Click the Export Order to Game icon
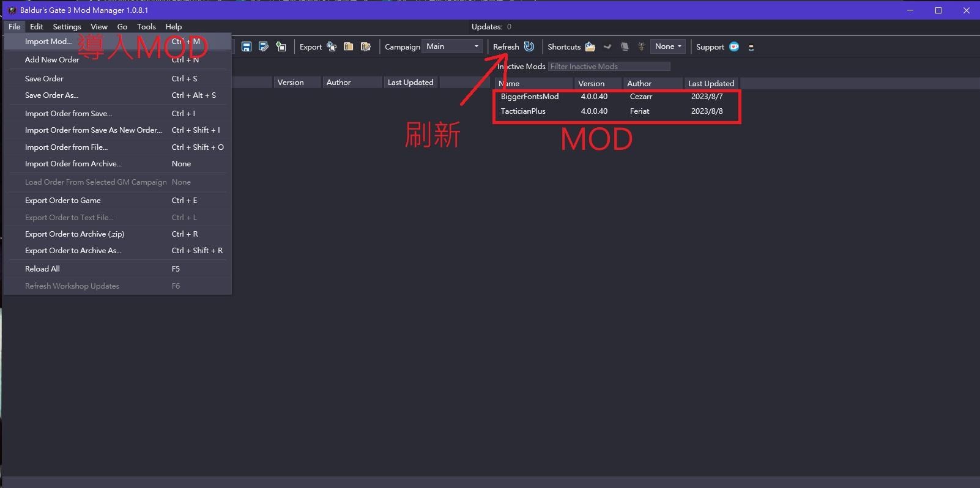 point(332,46)
